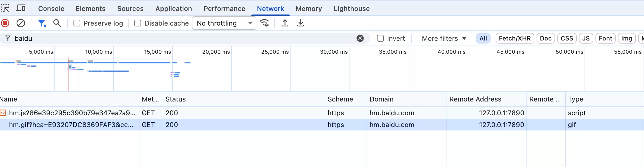Click the inspect element picker icon
The image size is (644, 167).
(x=5, y=8)
